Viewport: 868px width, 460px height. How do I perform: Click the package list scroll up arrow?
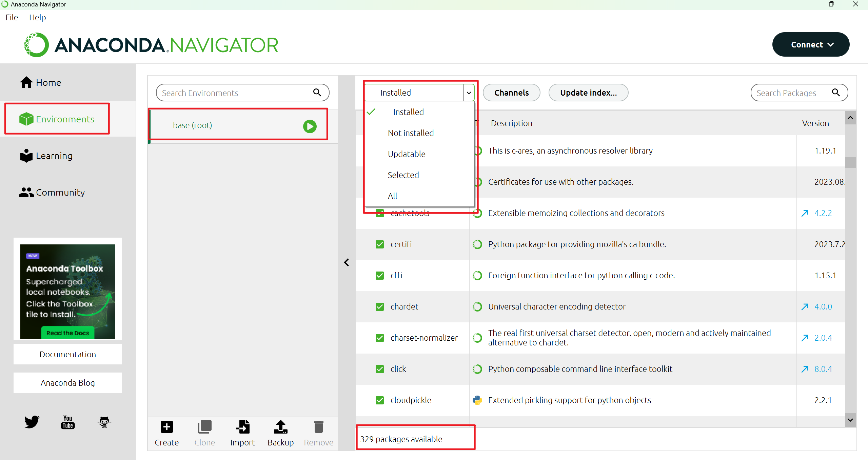click(850, 118)
